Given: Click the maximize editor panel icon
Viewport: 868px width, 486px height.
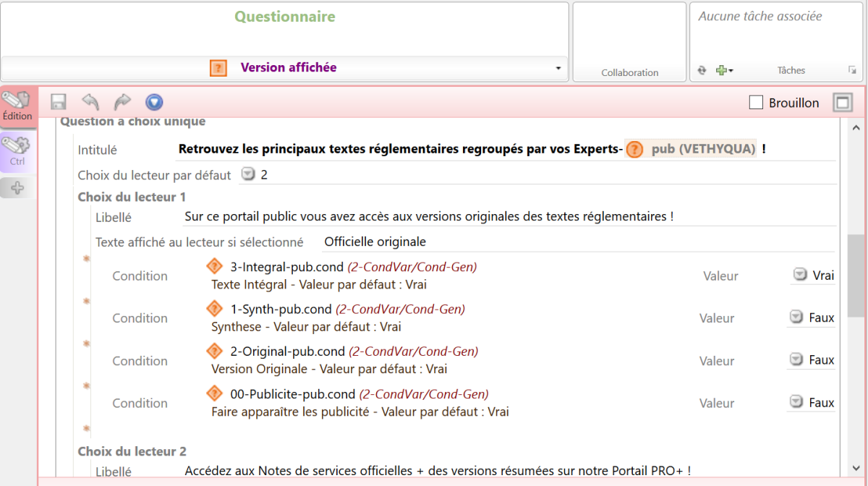Looking at the screenshot, I should 842,103.
